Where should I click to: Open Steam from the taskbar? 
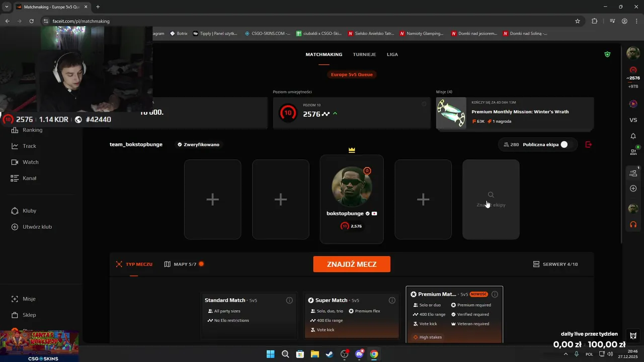(x=330, y=354)
